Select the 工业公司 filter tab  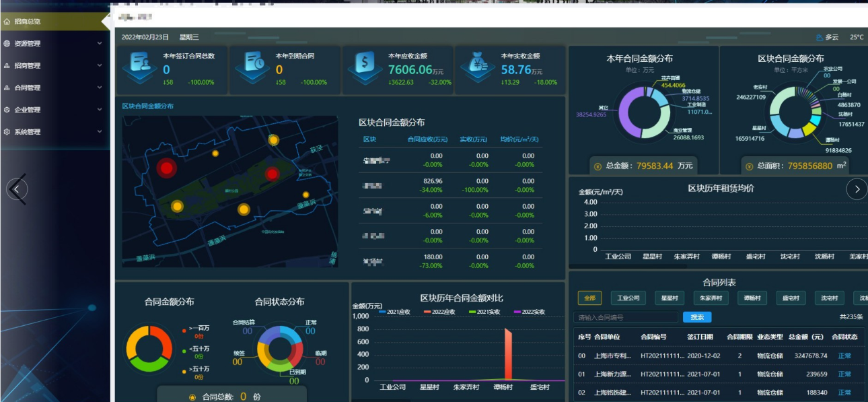click(x=628, y=298)
